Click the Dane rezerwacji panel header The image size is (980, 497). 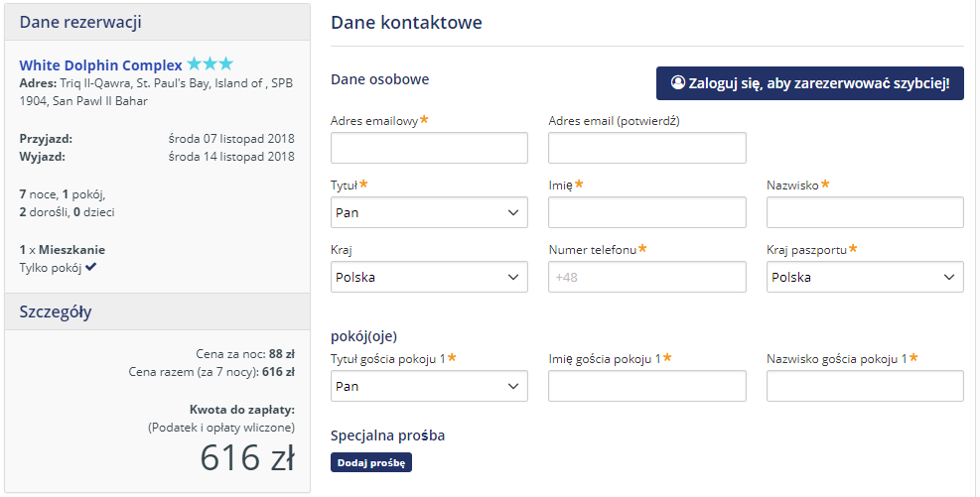[x=158, y=22]
